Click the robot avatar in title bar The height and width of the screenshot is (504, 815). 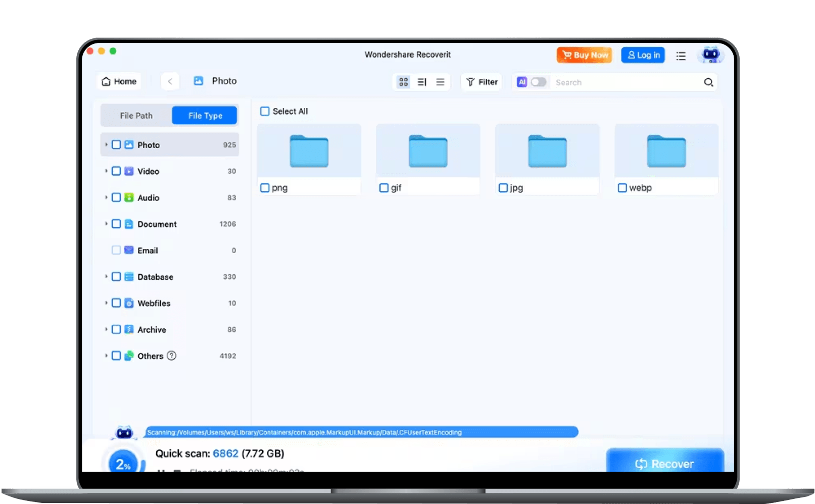point(711,55)
